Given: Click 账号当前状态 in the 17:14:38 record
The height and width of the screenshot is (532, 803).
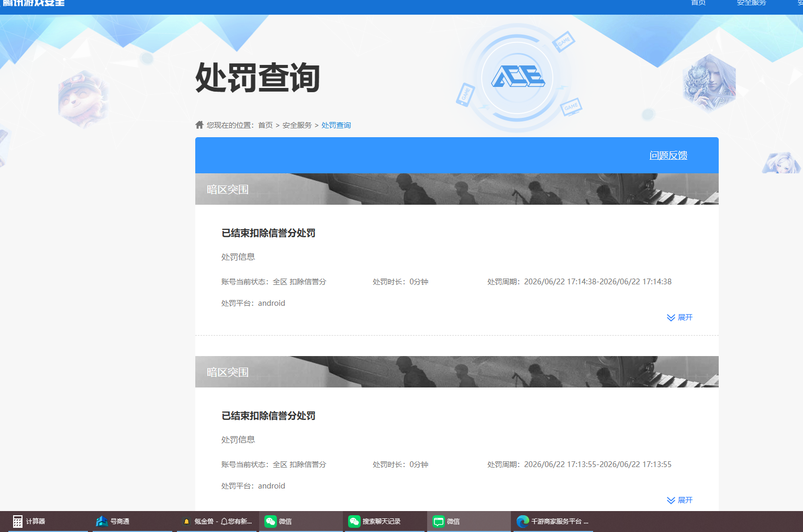Looking at the screenshot, I should point(274,282).
